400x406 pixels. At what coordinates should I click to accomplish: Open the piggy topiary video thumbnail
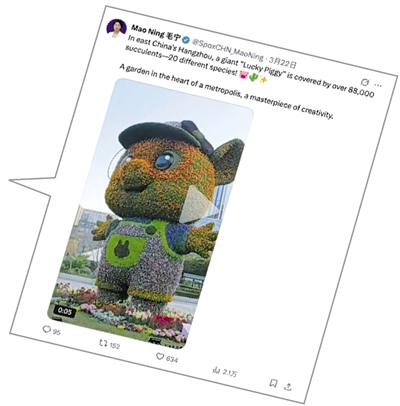point(150,213)
